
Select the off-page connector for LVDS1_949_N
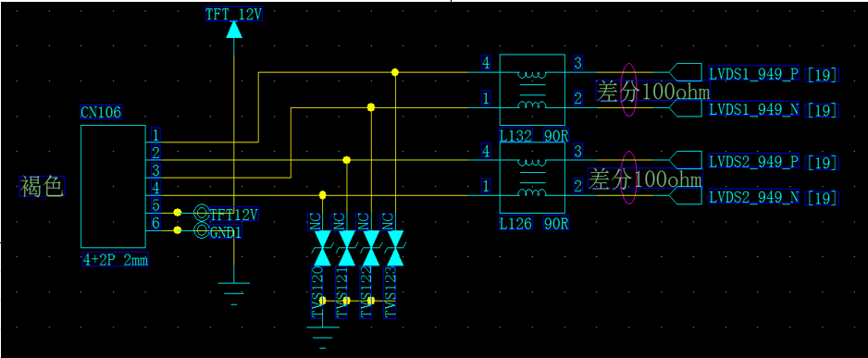tap(685, 108)
